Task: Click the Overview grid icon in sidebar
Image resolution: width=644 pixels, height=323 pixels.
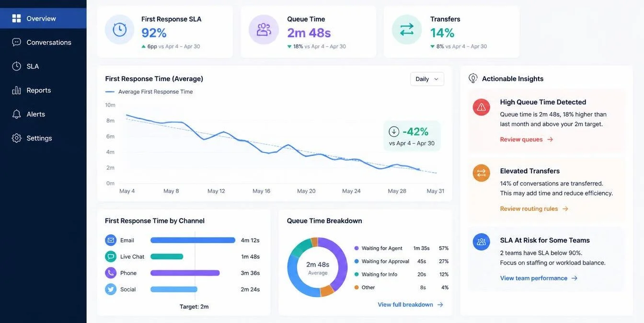Action: [x=16, y=18]
